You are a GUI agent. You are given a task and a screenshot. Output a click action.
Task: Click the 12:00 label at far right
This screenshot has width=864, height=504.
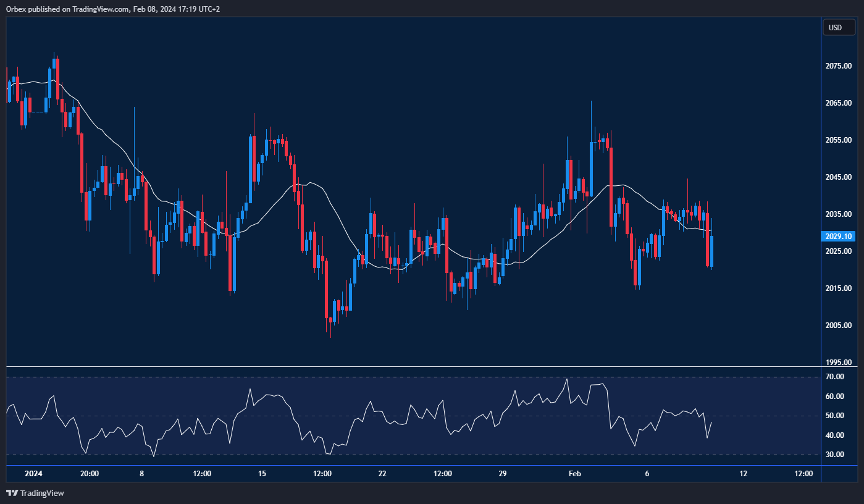tap(803, 474)
